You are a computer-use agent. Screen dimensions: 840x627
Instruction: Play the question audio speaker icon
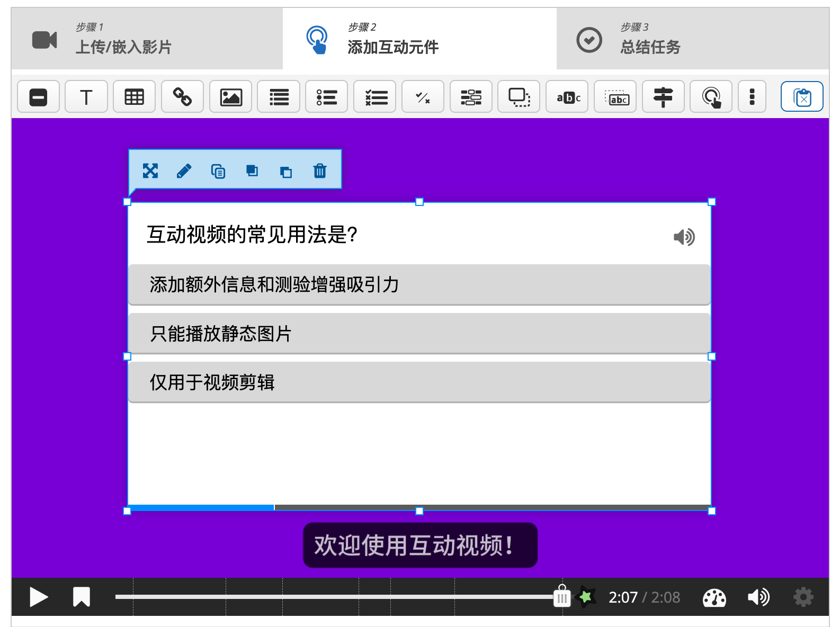tap(684, 237)
